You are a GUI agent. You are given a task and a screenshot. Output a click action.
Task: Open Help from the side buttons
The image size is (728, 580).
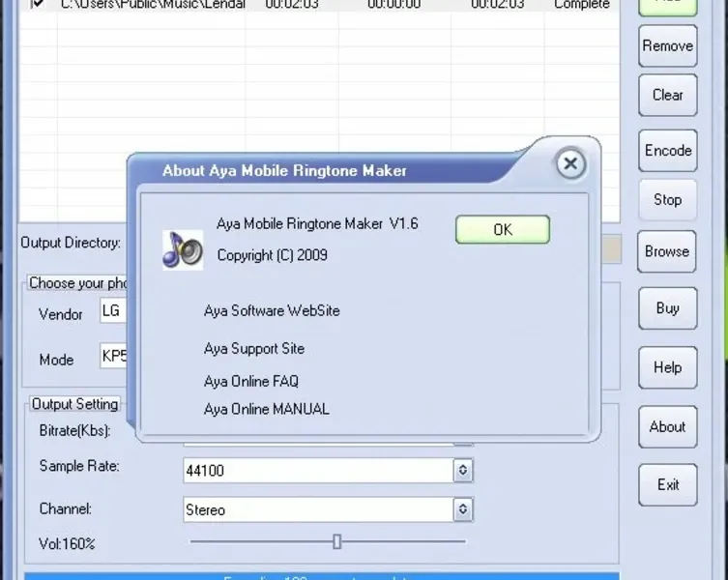click(668, 367)
